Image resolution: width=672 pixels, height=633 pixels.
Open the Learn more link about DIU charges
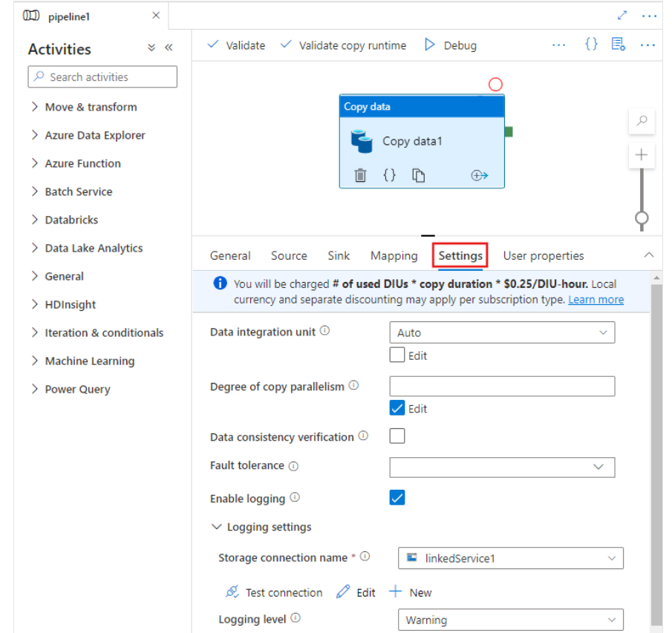pyautogui.click(x=596, y=299)
